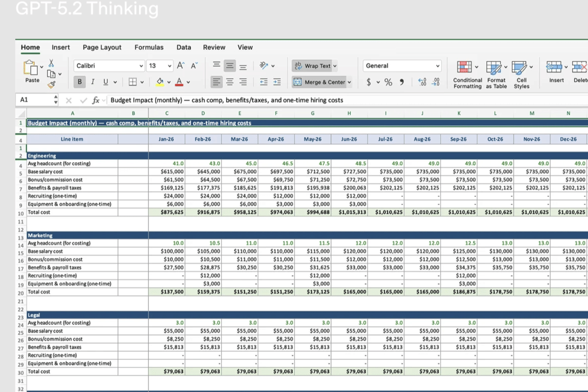Apply Percent Style formatting
The width and height of the screenshot is (588, 392).
388,82
